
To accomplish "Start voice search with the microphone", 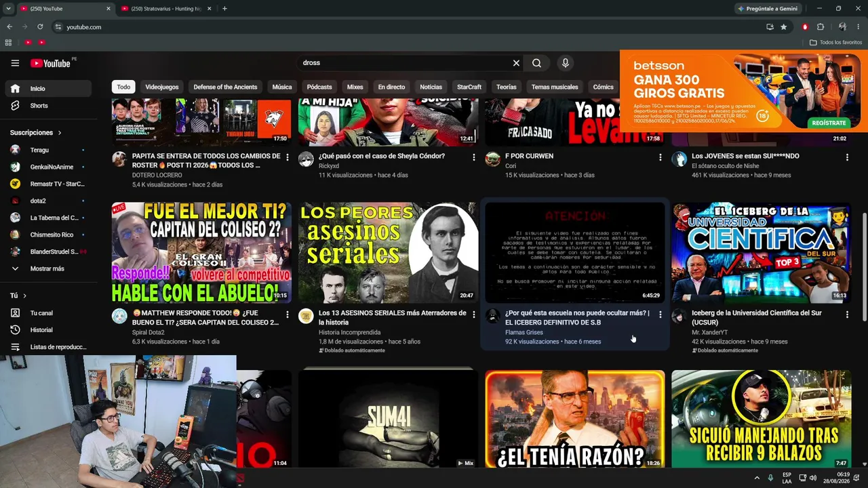I will click(566, 63).
